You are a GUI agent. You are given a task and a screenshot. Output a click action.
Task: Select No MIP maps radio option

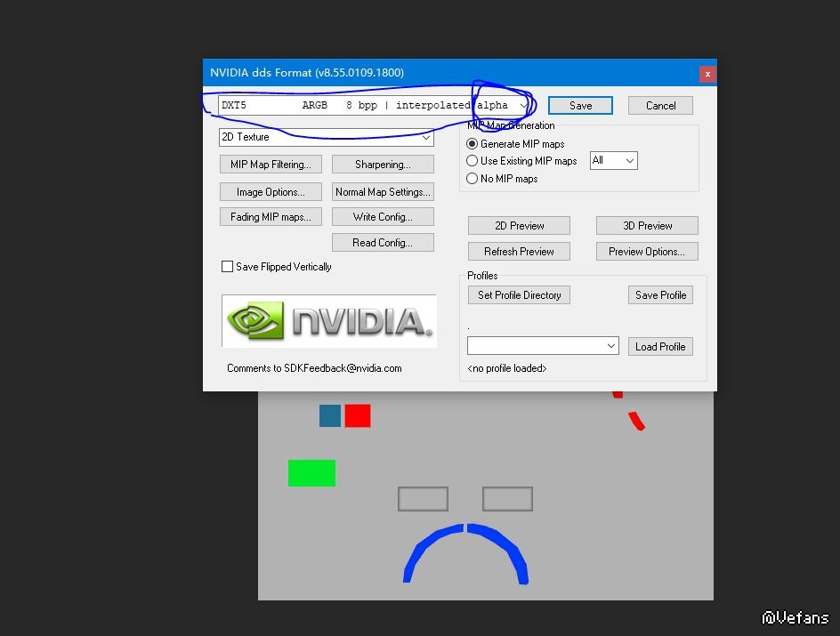tap(502, 179)
